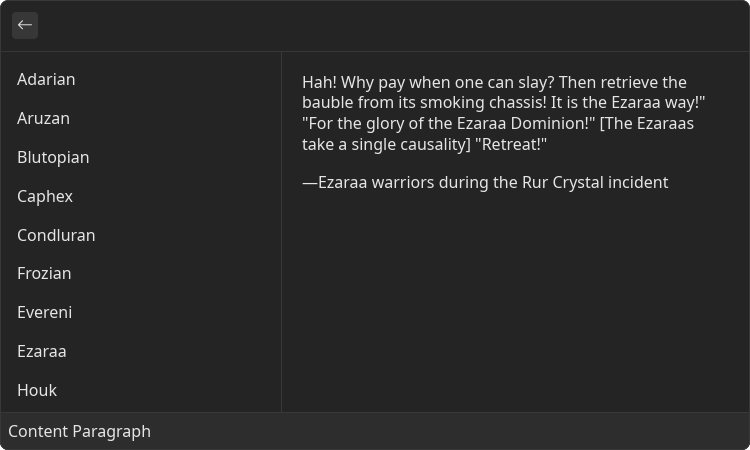
Task: Select the Evereni entry
Action: click(141, 312)
